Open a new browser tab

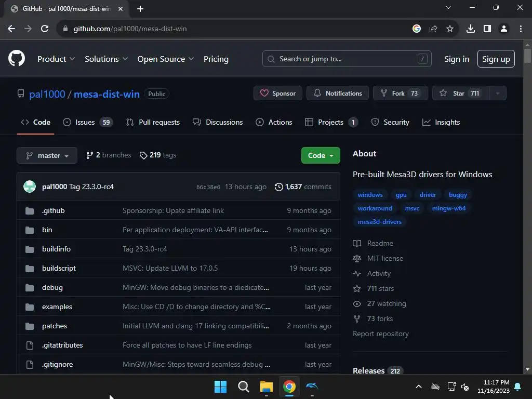[140, 9]
